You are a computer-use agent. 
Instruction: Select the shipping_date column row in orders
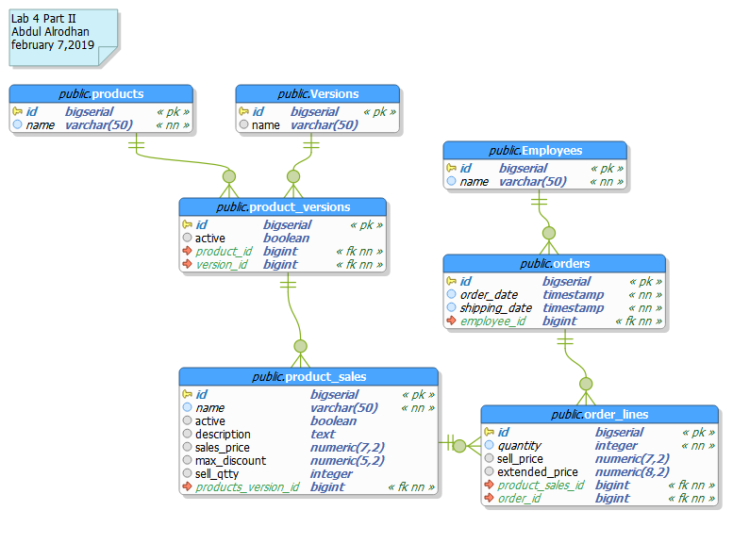(x=496, y=308)
